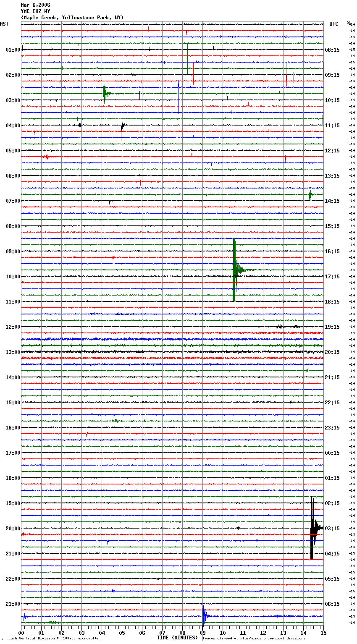The width and height of the screenshot is (357, 644).
Task: Click the UTC time label '00:15'
Action: pos(332,453)
